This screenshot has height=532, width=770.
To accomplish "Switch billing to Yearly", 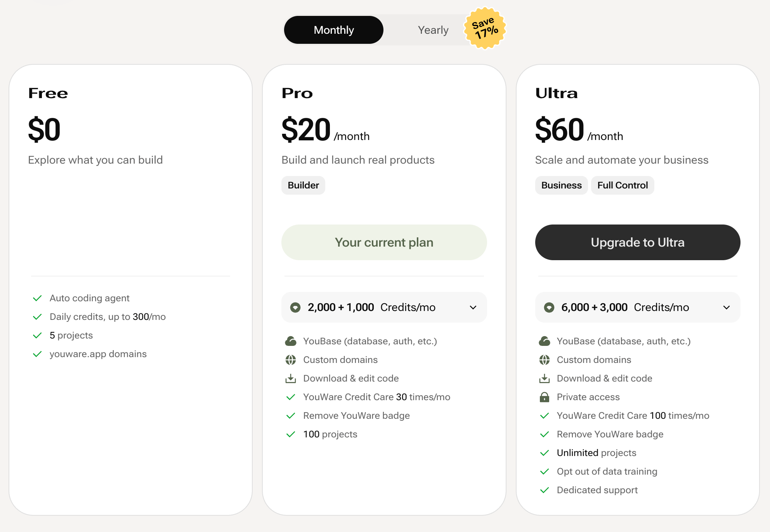I will (433, 30).
